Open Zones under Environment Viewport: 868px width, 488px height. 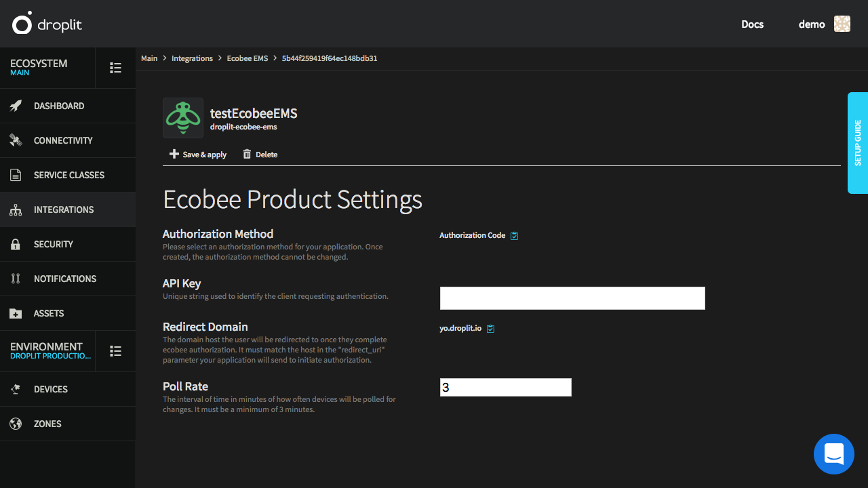coord(68,424)
